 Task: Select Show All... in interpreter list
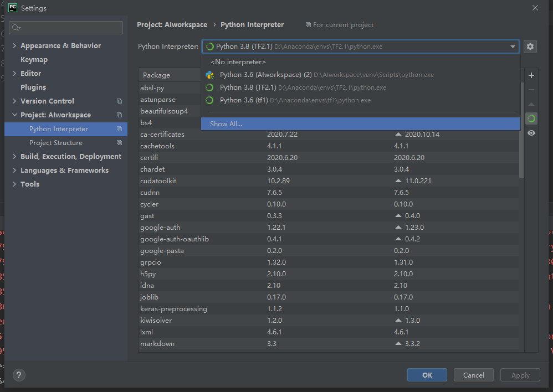226,124
